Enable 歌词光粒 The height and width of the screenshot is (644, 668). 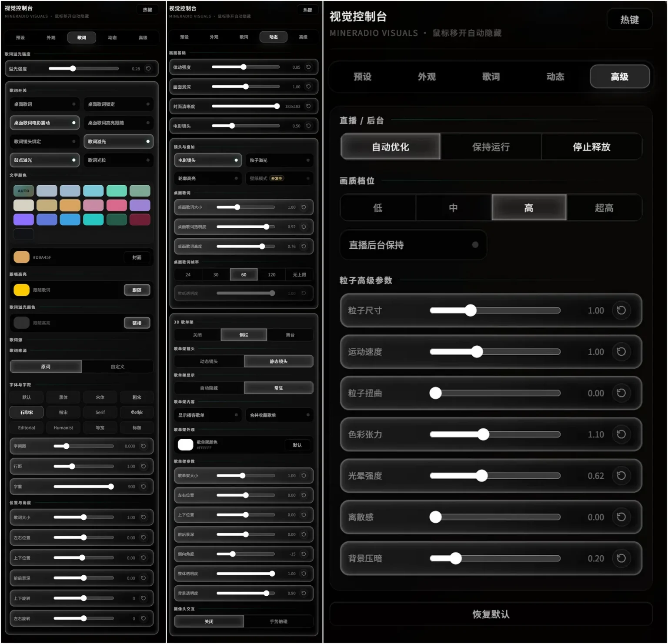coord(118,160)
